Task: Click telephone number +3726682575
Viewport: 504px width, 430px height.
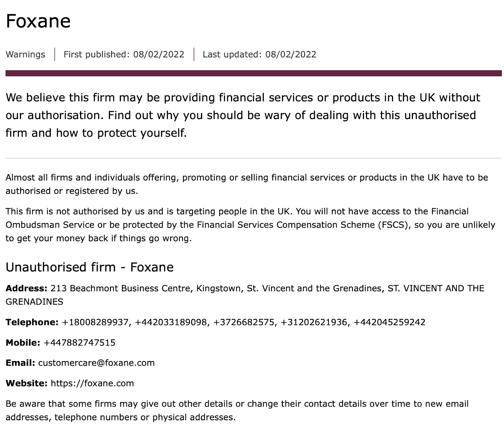Action: [x=243, y=322]
